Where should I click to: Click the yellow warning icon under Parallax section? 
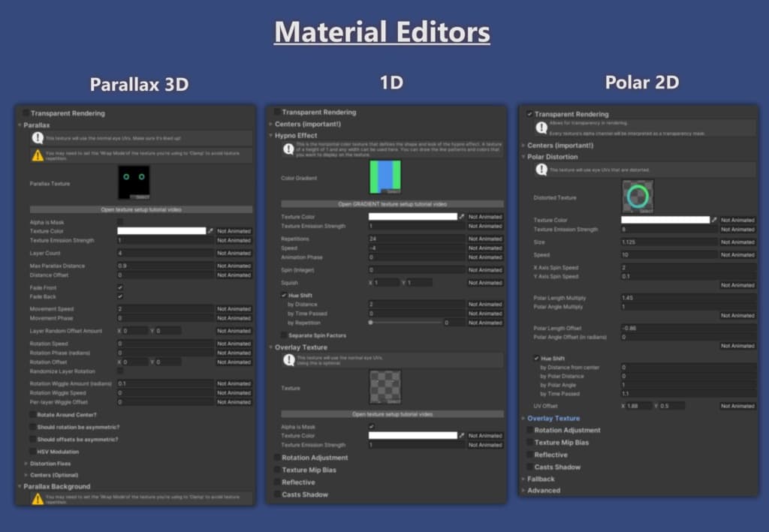(x=38, y=155)
